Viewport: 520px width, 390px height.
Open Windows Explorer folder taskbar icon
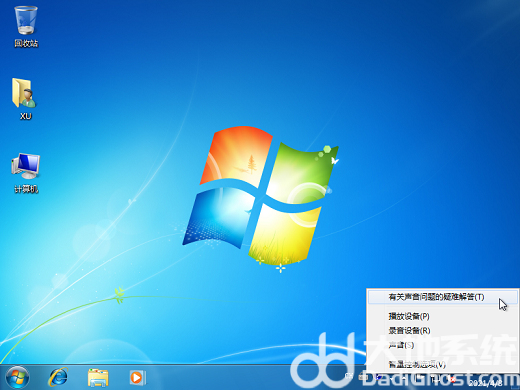tap(98, 378)
